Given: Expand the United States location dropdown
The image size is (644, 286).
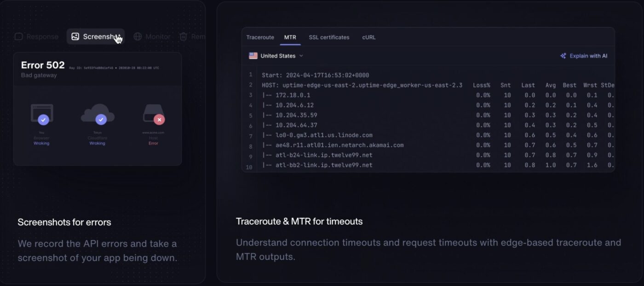Looking at the screenshot, I should click(x=301, y=56).
